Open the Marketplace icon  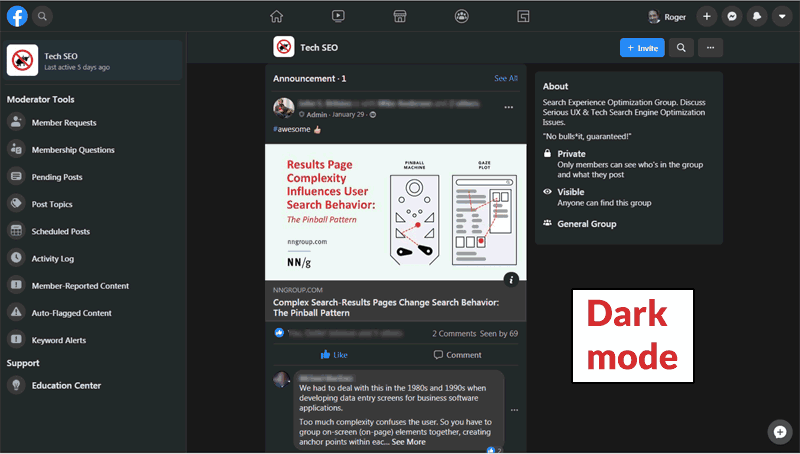click(x=400, y=16)
